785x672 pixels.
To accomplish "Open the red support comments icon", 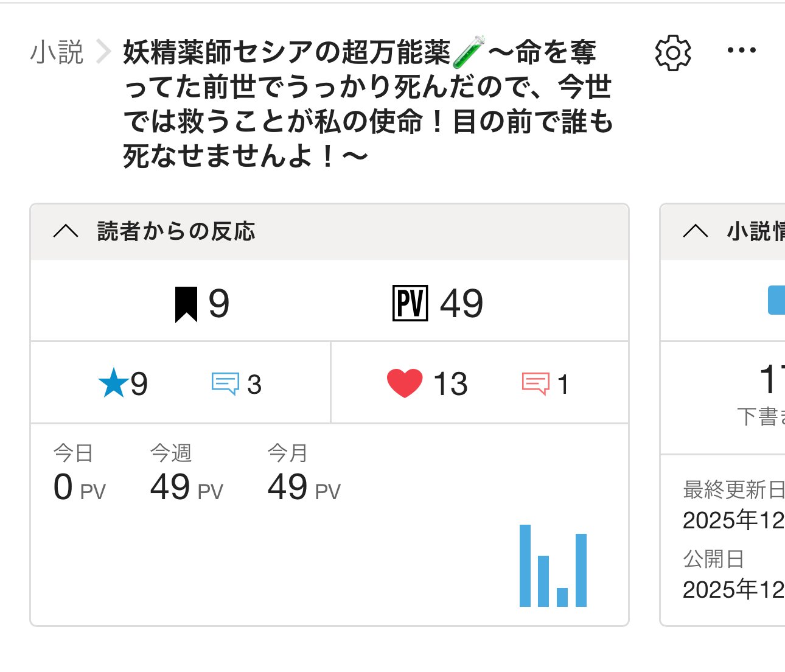I will coord(536,384).
